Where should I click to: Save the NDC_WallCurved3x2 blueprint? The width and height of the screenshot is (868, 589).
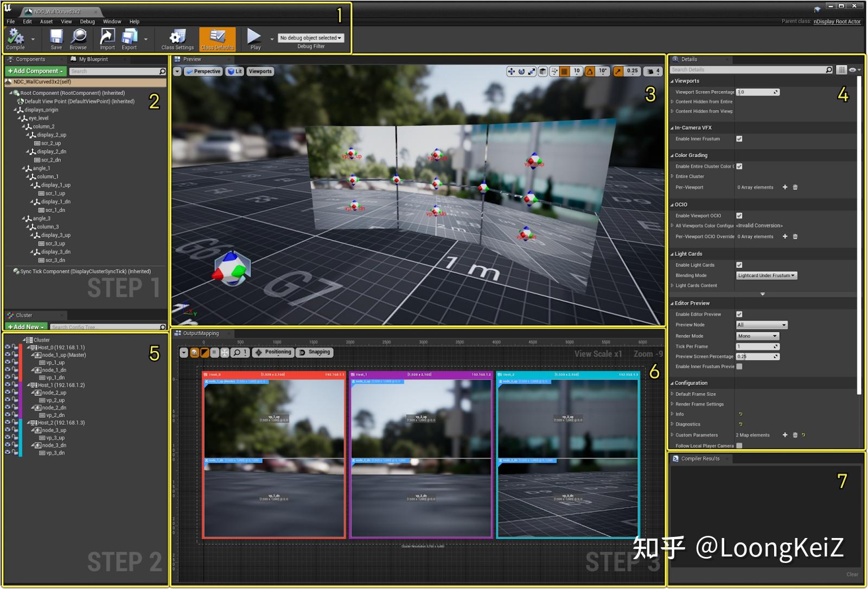pos(55,39)
